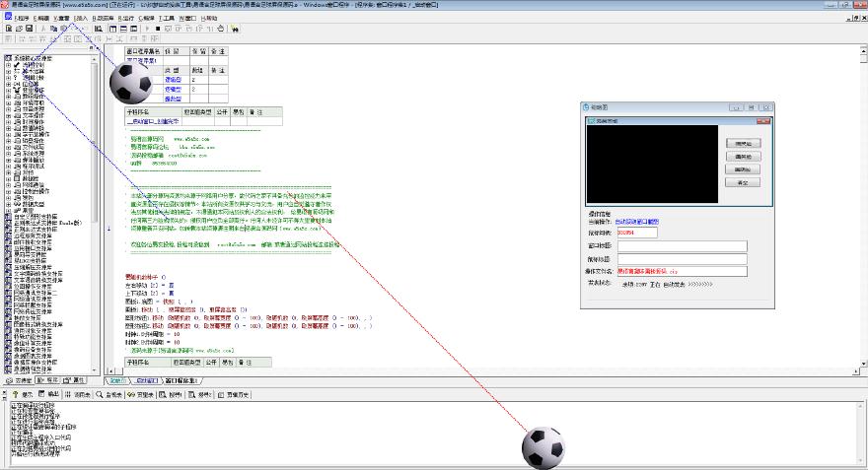The image size is (868, 470).
Task: Expand the 逻辑比较 tree node
Action: click(8, 78)
